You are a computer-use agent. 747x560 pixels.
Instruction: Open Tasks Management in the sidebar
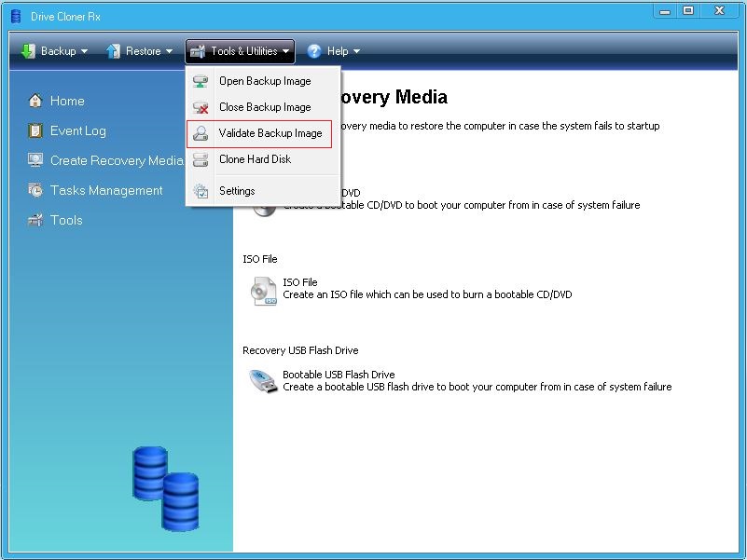pos(106,190)
